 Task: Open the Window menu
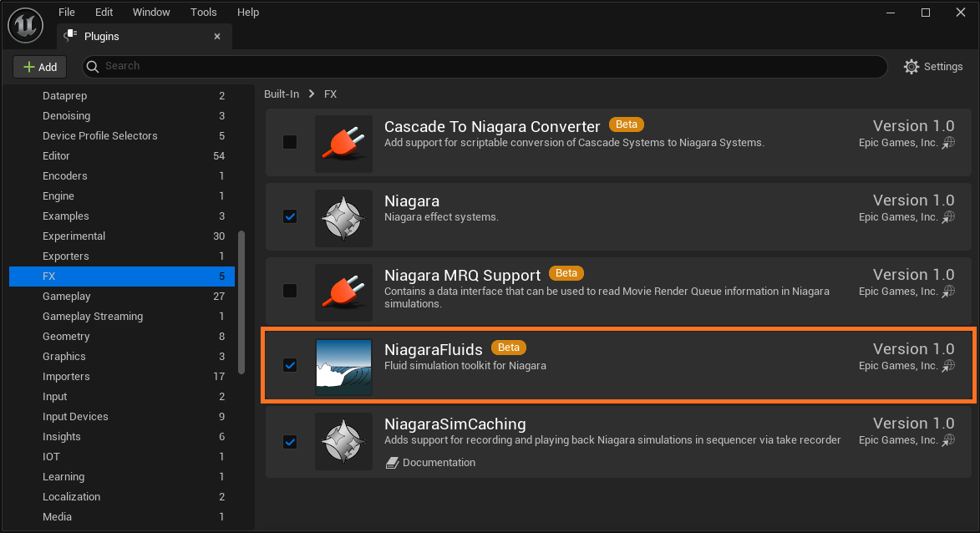[x=151, y=12]
